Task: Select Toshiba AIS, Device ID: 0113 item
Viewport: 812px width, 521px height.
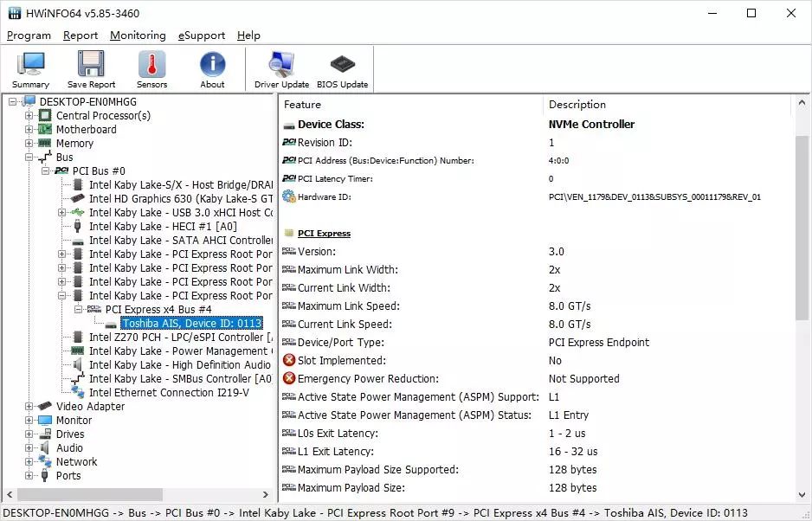Action: [x=192, y=323]
